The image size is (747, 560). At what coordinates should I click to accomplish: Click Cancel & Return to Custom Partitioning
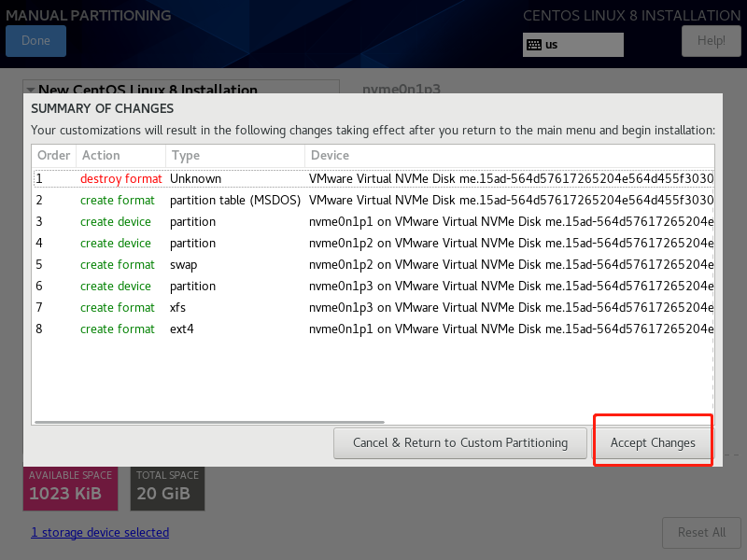click(x=460, y=442)
